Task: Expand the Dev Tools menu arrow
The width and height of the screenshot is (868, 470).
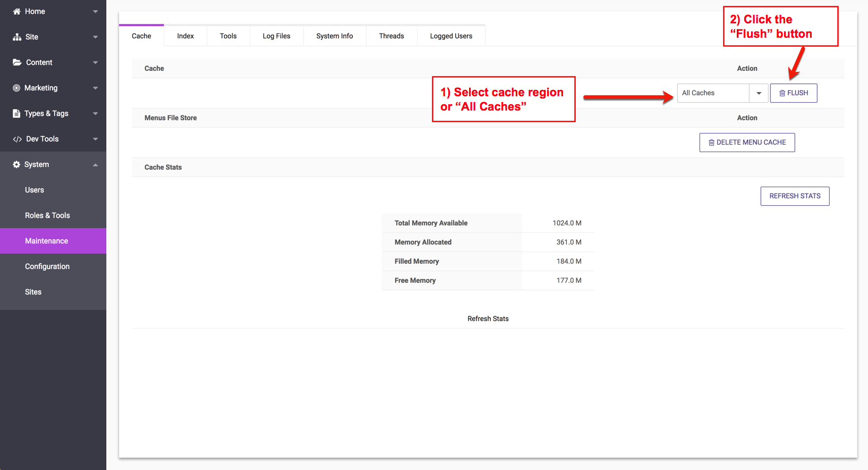Action: pos(96,139)
